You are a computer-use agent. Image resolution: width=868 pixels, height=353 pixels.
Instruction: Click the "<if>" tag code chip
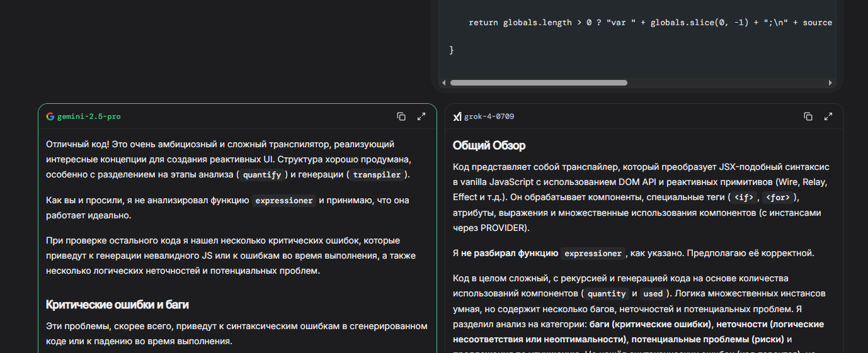pos(744,198)
